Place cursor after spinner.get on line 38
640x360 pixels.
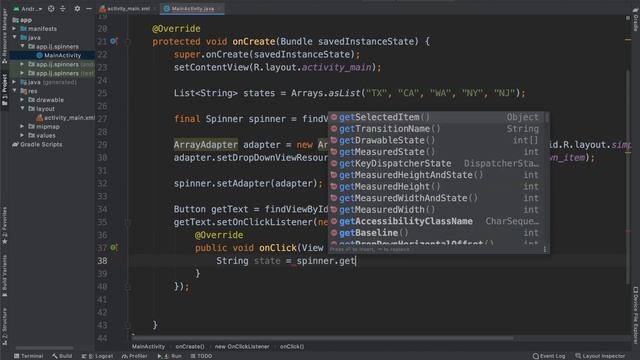[356, 261]
